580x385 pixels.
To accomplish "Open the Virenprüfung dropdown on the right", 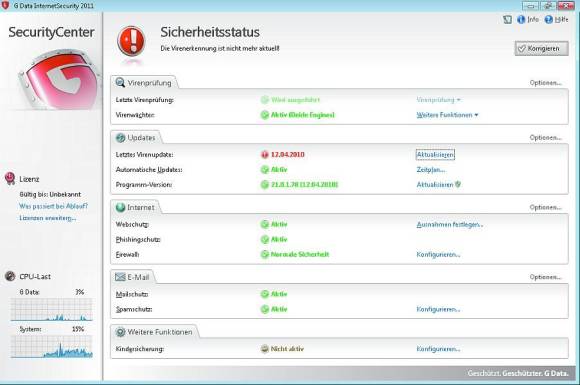I will coord(438,100).
